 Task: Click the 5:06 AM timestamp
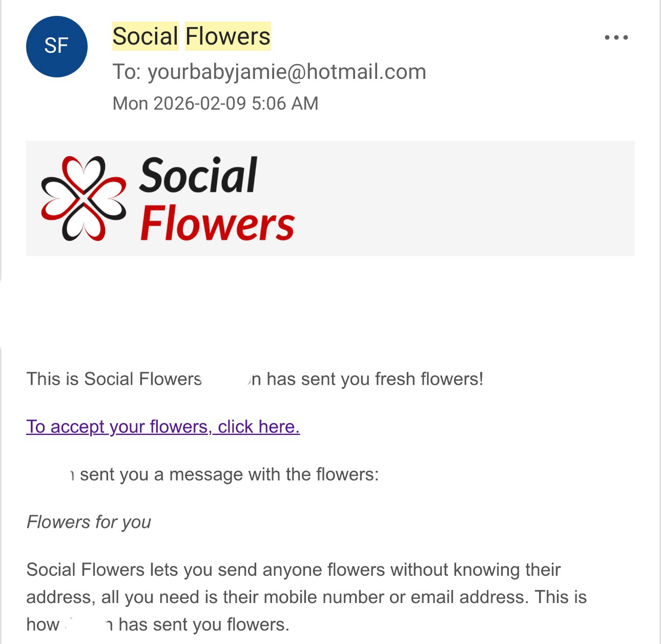point(285,103)
